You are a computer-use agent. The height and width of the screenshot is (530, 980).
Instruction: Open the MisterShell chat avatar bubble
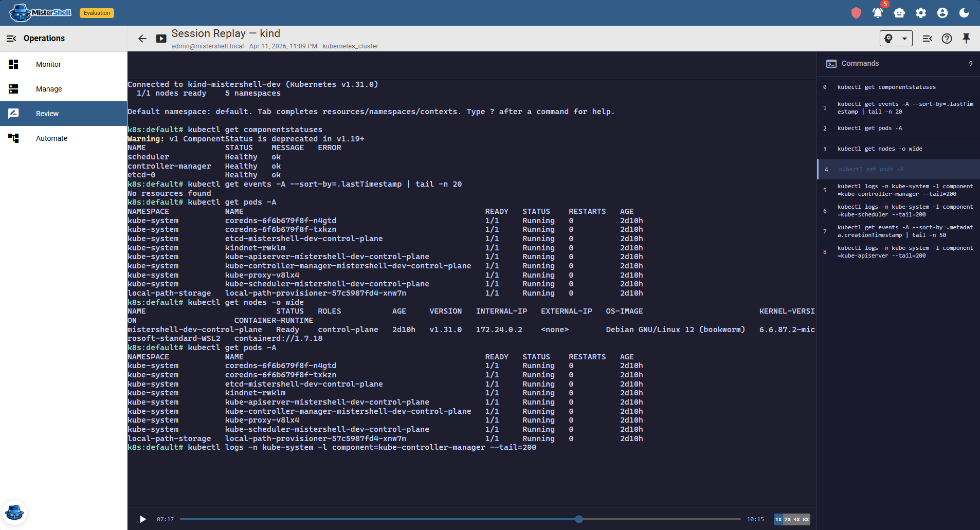14,513
